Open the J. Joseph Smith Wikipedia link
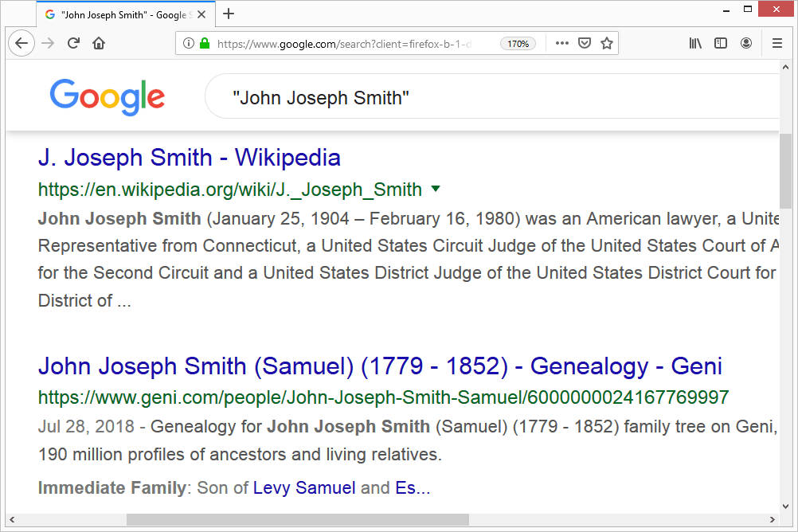 tap(190, 158)
